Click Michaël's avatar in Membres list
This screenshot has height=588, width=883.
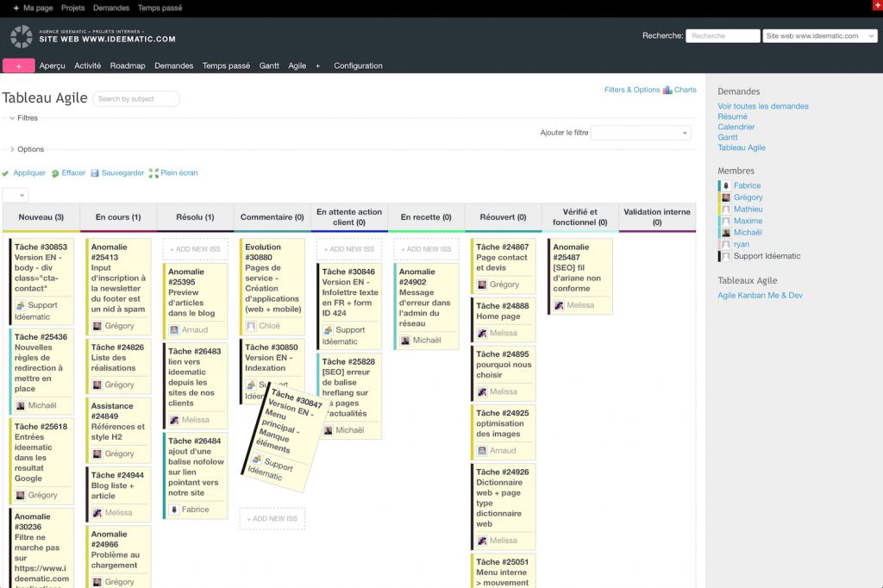coord(726,233)
